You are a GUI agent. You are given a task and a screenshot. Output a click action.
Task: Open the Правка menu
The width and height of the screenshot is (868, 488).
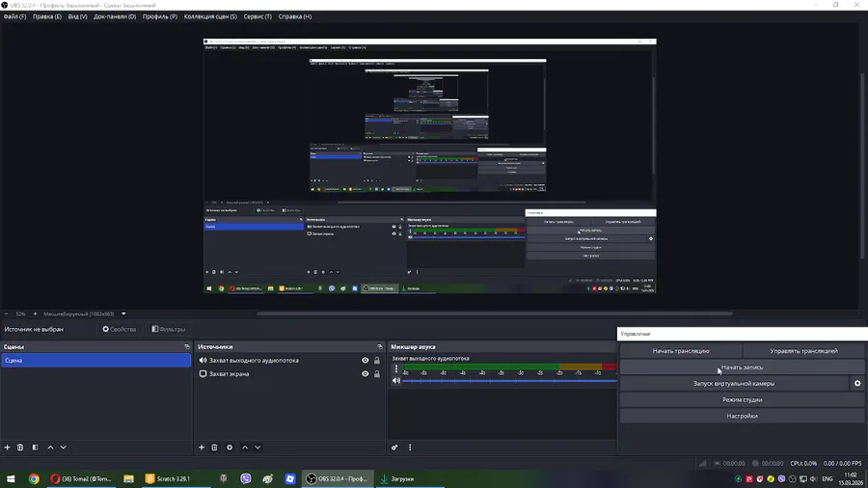click(x=47, y=16)
